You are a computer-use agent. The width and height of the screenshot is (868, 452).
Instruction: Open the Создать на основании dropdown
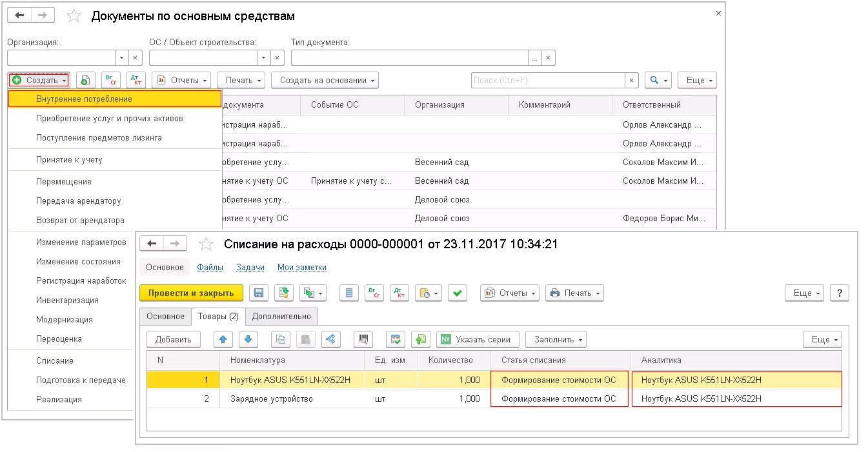(x=325, y=81)
